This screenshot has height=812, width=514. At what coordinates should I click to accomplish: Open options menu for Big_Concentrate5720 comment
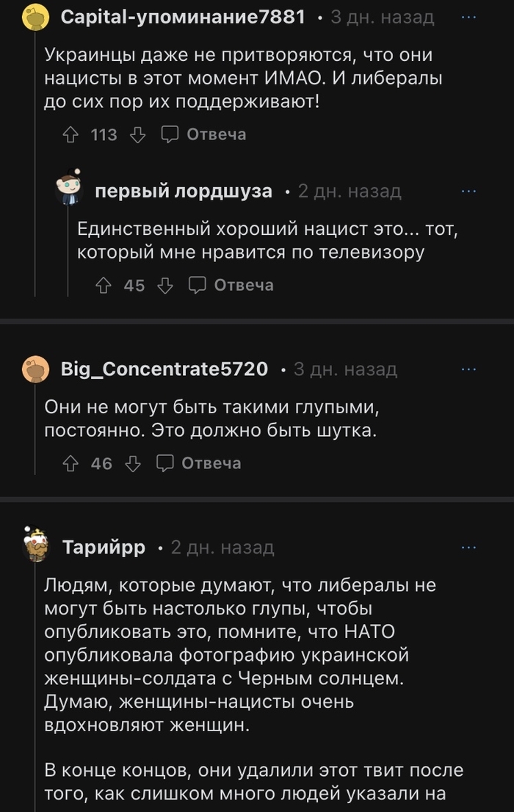(468, 369)
